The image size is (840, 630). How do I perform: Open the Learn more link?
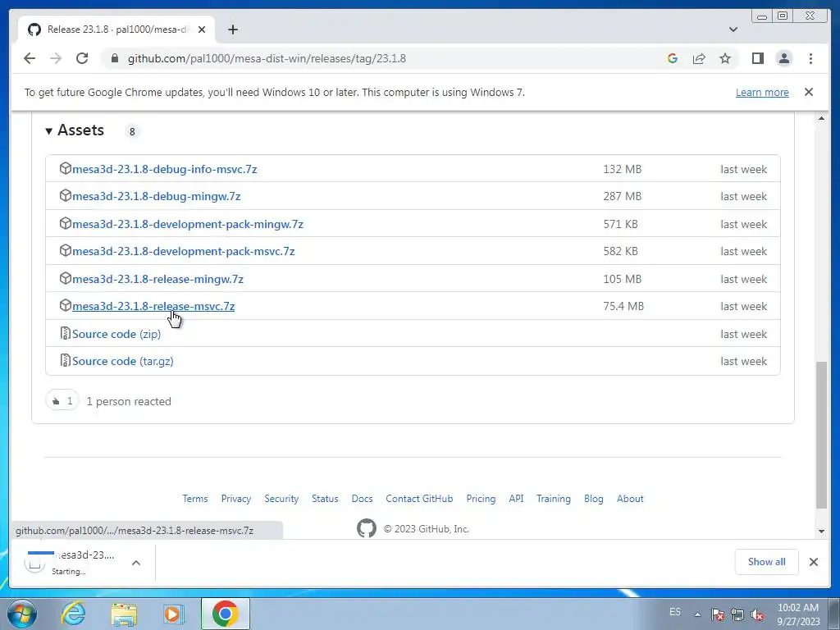(762, 92)
